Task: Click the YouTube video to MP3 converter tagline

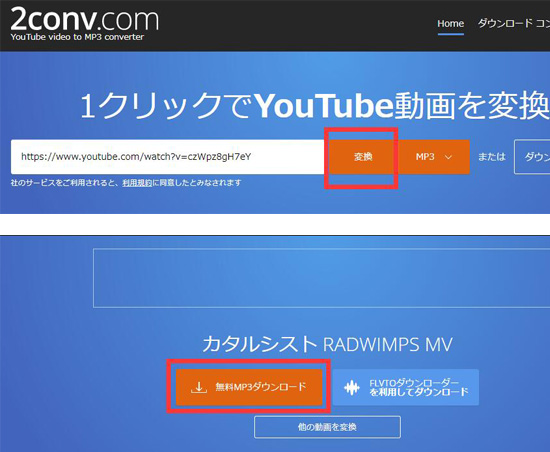Action: coord(77,37)
